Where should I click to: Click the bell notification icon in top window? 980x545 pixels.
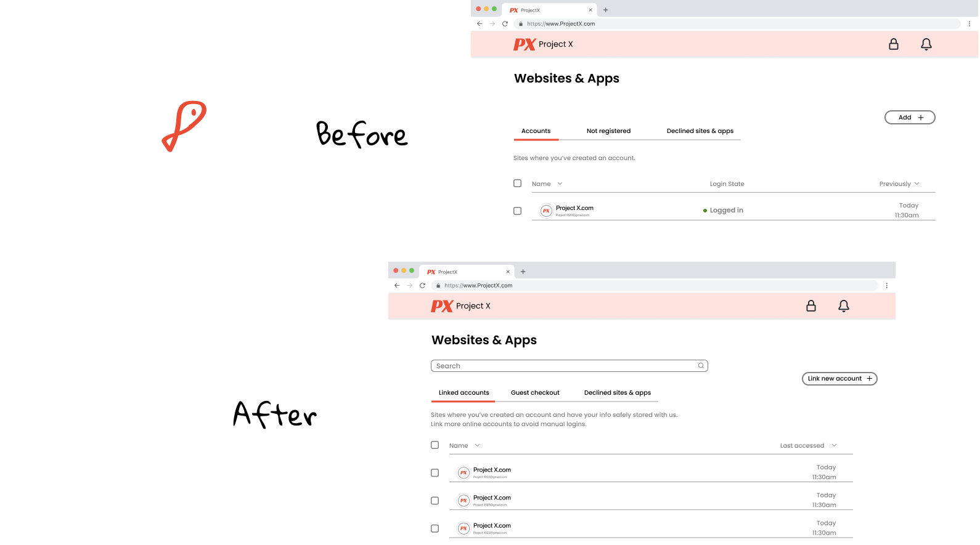click(926, 44)
